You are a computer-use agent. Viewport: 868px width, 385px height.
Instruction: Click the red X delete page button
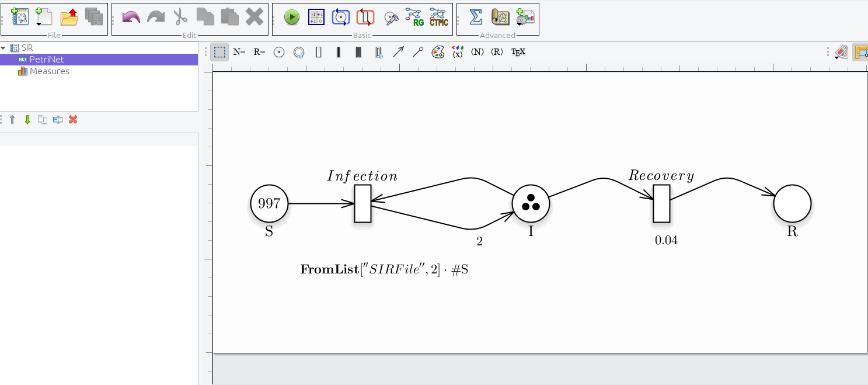[73, 120]
